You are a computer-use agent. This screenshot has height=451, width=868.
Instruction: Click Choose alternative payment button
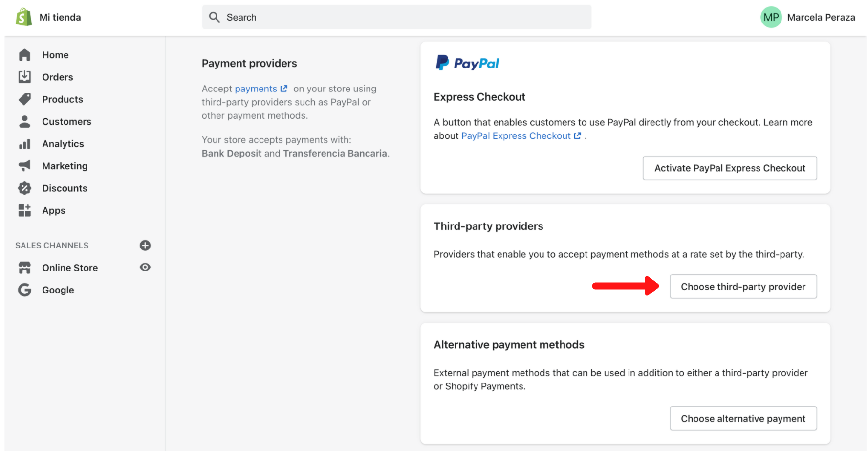coord(743,419)
